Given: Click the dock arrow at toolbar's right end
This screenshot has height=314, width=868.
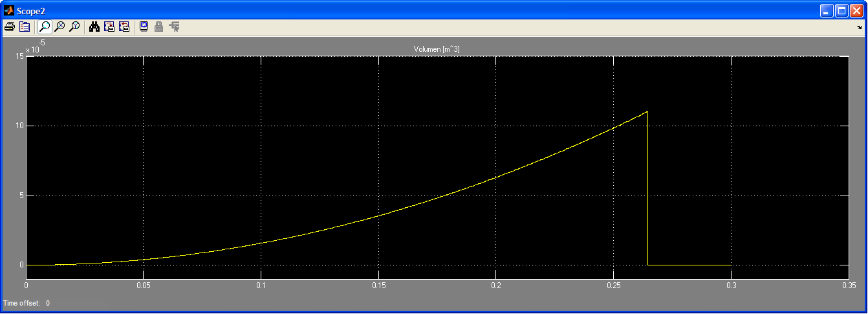Looking at the screenshot, I should pyautogui.click(x=859, y=27).
